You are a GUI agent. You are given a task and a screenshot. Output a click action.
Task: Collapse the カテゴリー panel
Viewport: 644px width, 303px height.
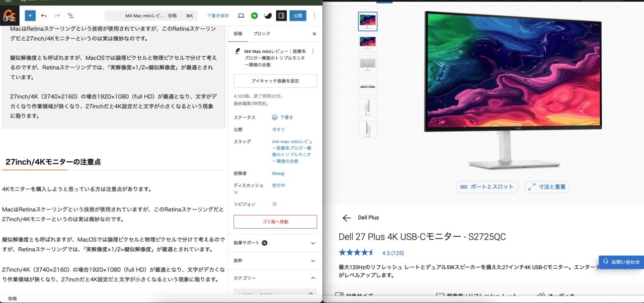(x=275, y=278)
